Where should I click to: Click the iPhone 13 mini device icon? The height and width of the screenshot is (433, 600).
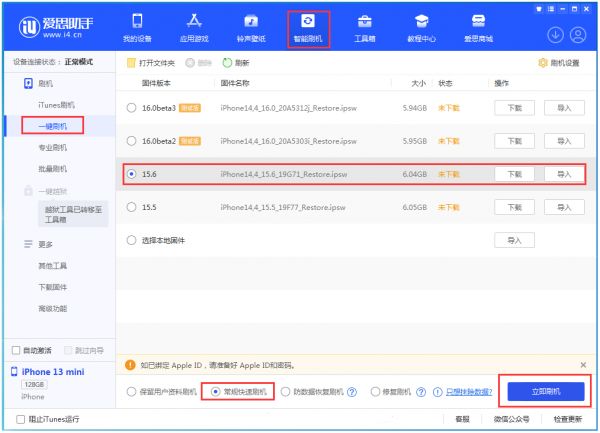[x=14, y=371]
